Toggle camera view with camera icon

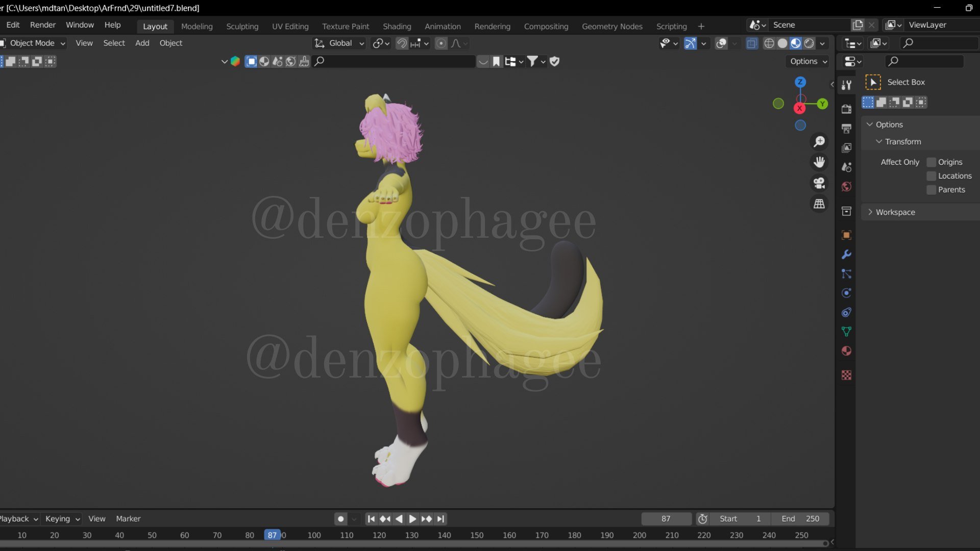tap(819, 183)
